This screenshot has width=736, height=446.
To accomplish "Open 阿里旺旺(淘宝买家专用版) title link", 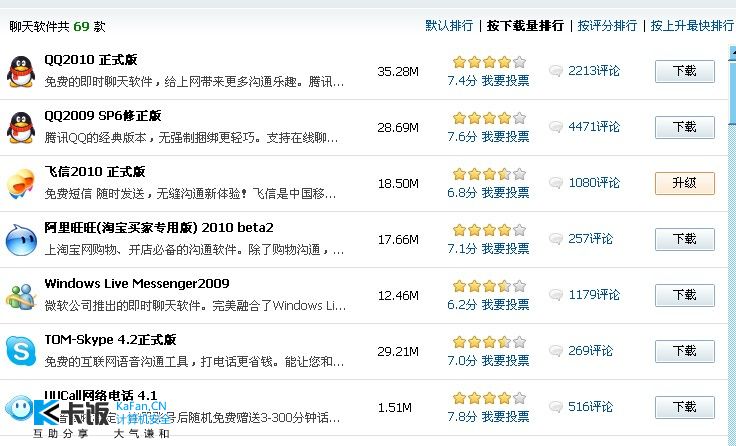I will (x=159, y=228).
